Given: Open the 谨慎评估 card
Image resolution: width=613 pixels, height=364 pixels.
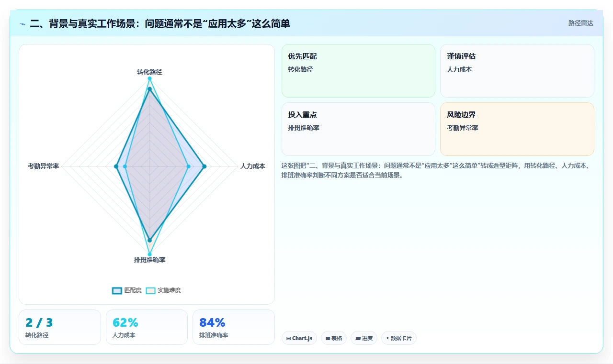Looking at the screenshot, I should coord(517,71).
